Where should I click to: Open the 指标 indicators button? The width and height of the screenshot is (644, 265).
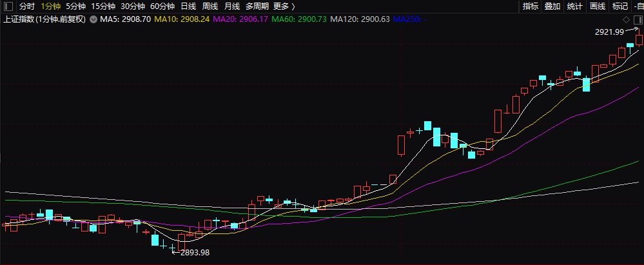(531, 6)
